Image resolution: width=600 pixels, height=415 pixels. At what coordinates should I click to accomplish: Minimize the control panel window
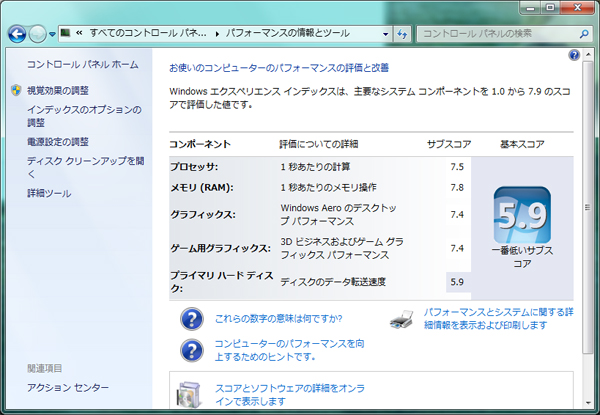click(530, 7)
